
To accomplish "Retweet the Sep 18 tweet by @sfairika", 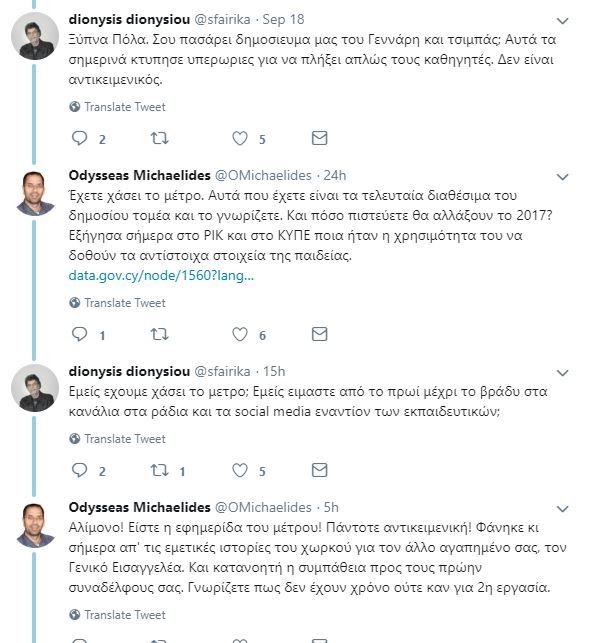I will (159, 138).
